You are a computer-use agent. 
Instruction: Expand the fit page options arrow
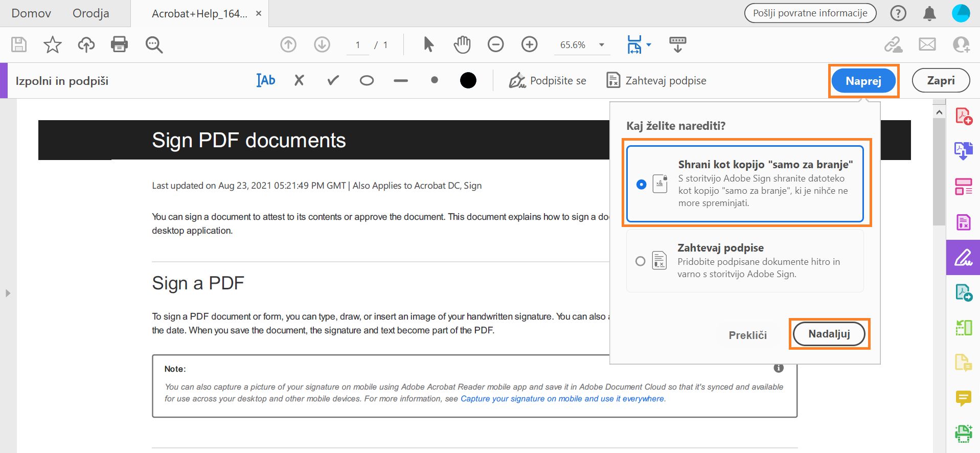(649, 45)
